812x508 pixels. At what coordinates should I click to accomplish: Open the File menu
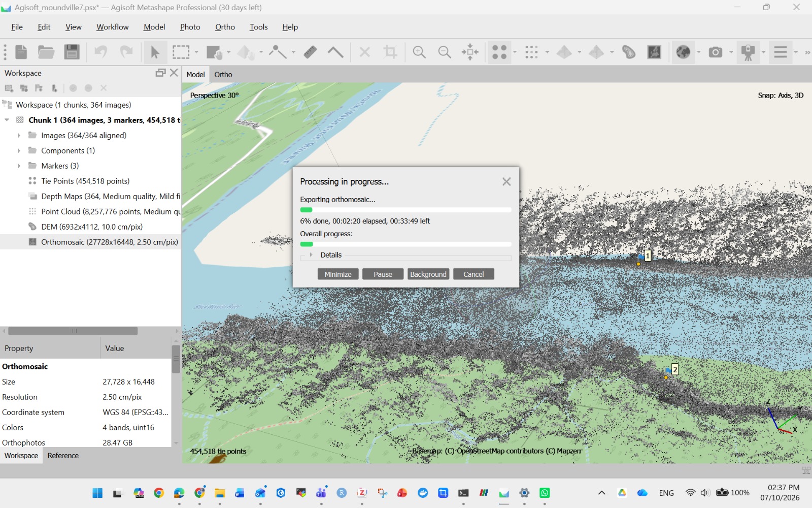coord(17,27)
